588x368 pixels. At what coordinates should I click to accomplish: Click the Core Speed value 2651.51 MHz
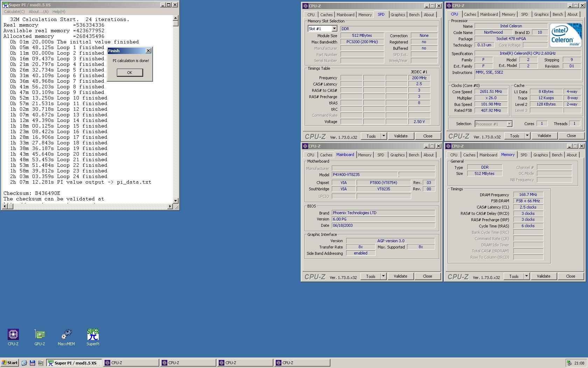(x=491, y=92)
